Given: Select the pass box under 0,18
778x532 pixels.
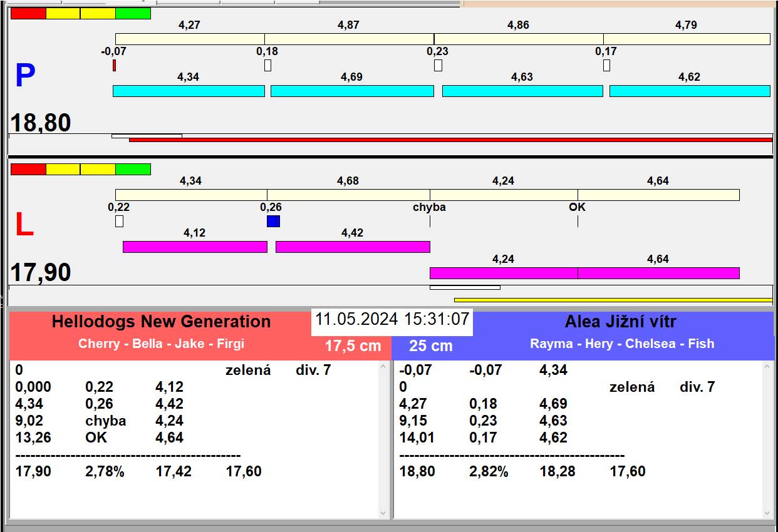Looking at the screenshot, I should pos(267,65).
